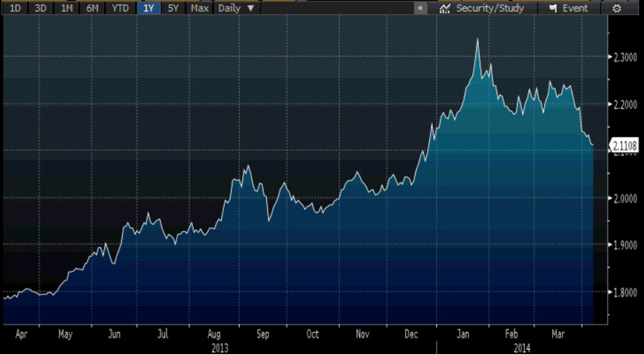Click the 2014 year label
The width and height of the screenshot is (644, 354).
click(x=521, y=348)
